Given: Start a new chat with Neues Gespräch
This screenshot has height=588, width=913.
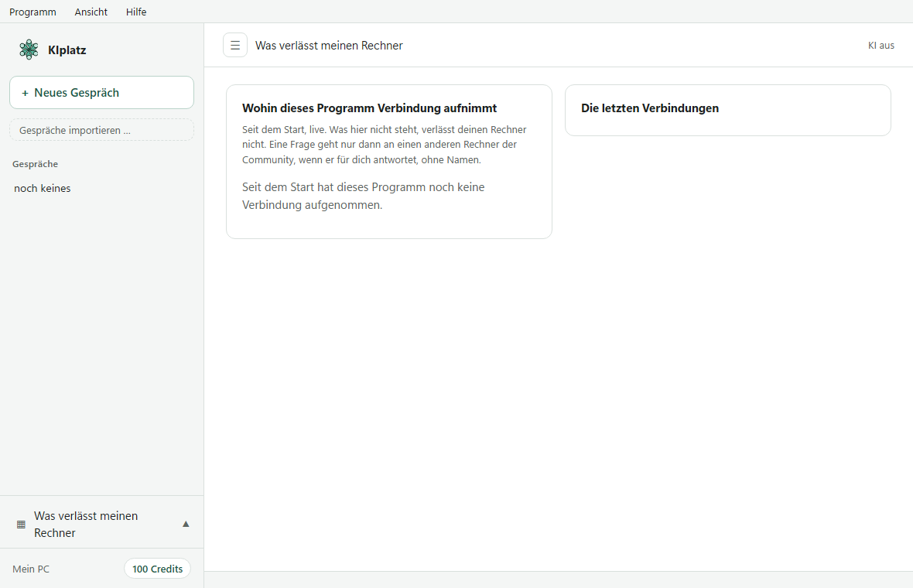Looking at the screenshot, I should (x=101, y=93).
